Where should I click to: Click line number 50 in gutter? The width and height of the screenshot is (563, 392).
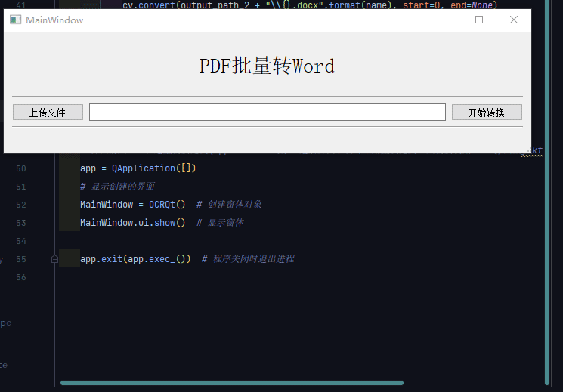21,168
